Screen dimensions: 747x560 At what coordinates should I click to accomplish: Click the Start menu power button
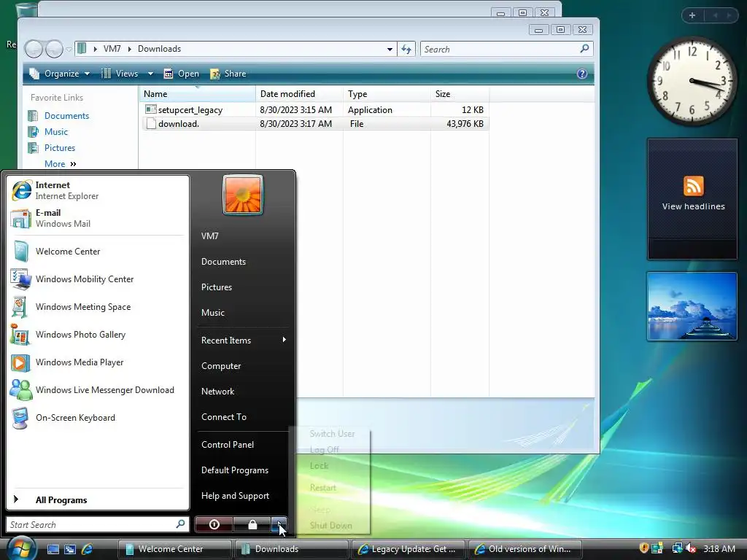pyautogui.click(x=214, y=524)
